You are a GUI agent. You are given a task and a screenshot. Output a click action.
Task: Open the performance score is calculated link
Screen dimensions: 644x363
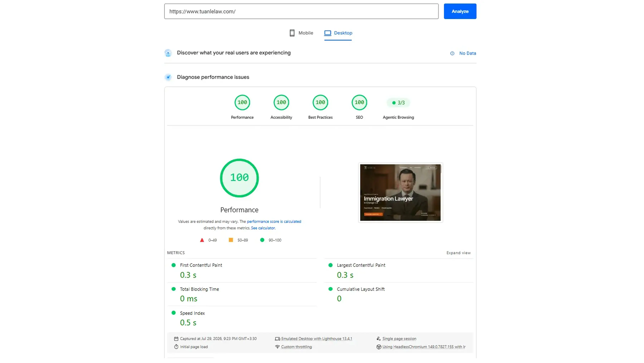point(274,221)
